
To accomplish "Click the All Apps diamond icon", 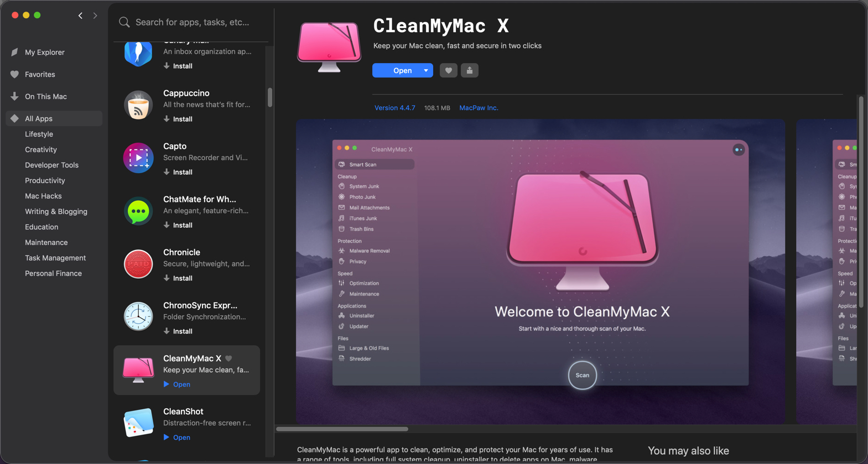I will 15,118.
